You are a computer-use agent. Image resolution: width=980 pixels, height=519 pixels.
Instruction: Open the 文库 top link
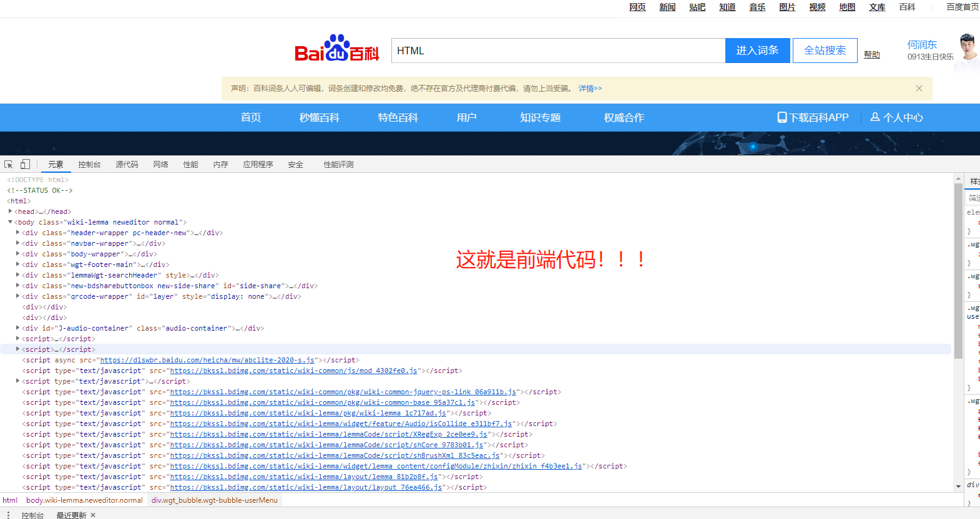click(x=877, y=7)
